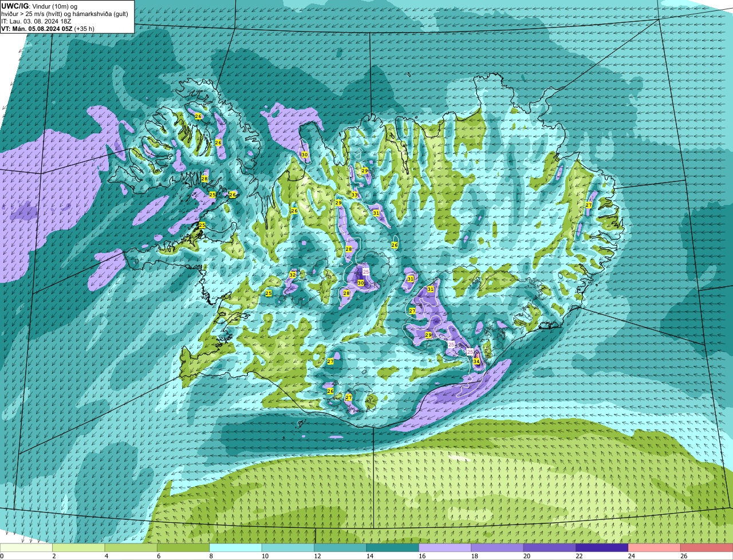Select the legend scale label "26" under the color bar

click(x=684, y=555)
